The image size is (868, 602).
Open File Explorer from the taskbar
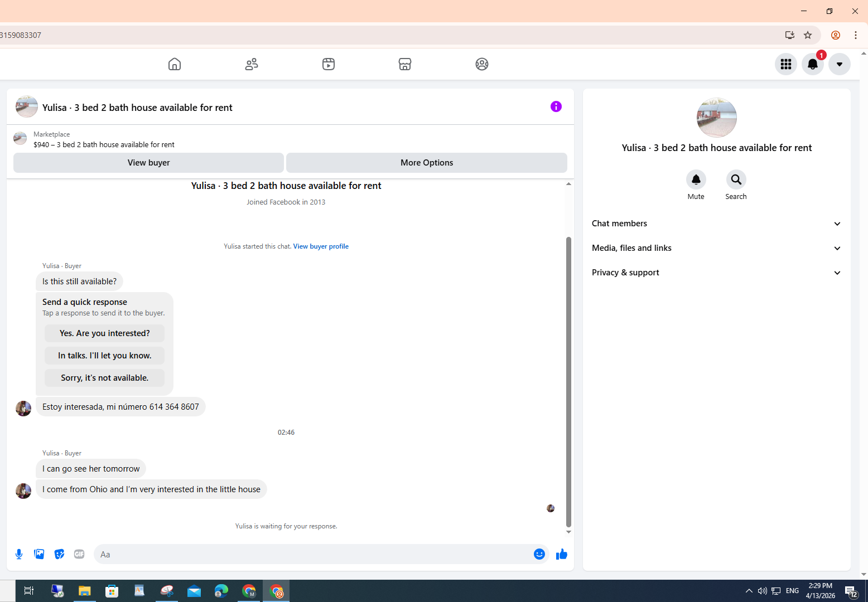(85, 591)
